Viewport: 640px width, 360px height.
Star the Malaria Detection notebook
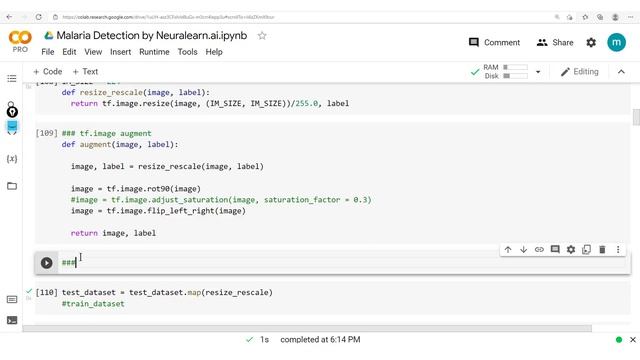[x=262, y=36]
